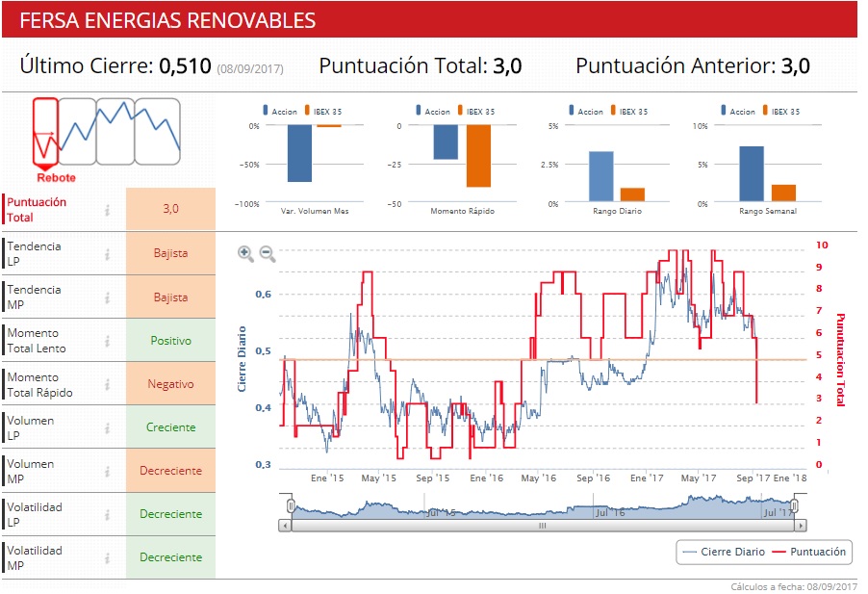
Task: Toggle Accion legend in Var. Volumen Mes chart
Action: 280,111
